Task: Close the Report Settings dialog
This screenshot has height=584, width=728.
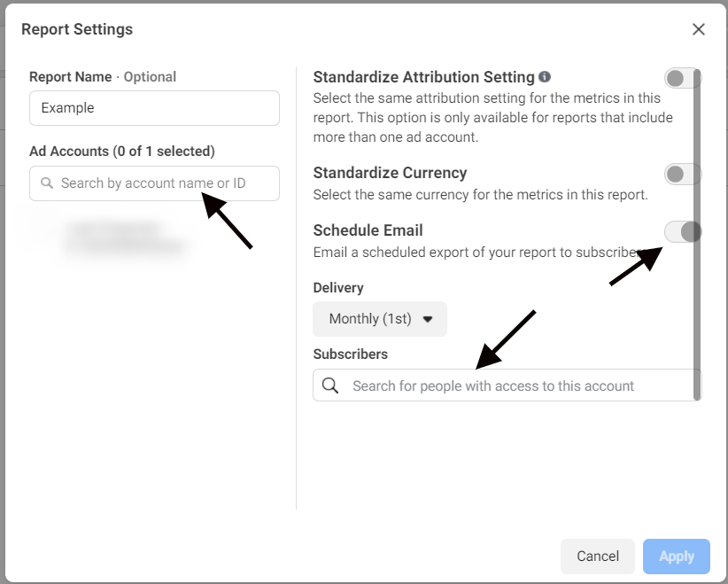Action: click(699, 29)
